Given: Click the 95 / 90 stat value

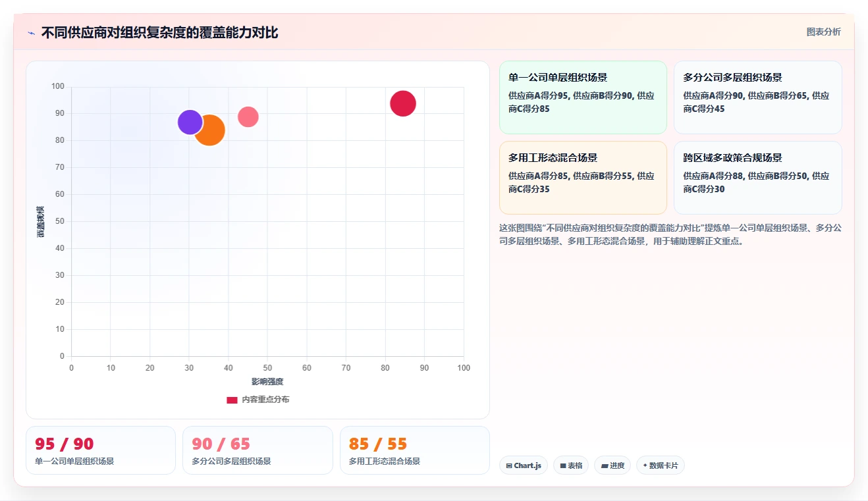Looking at the screenshot, I should (x=65, y=444).
